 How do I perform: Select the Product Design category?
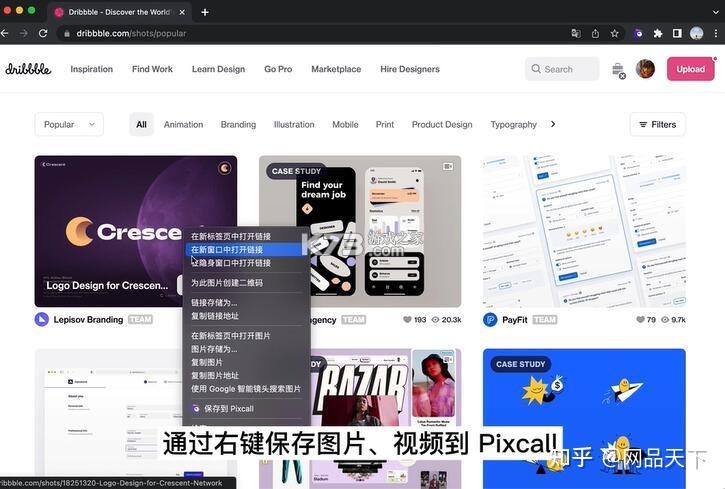(442, 124)
